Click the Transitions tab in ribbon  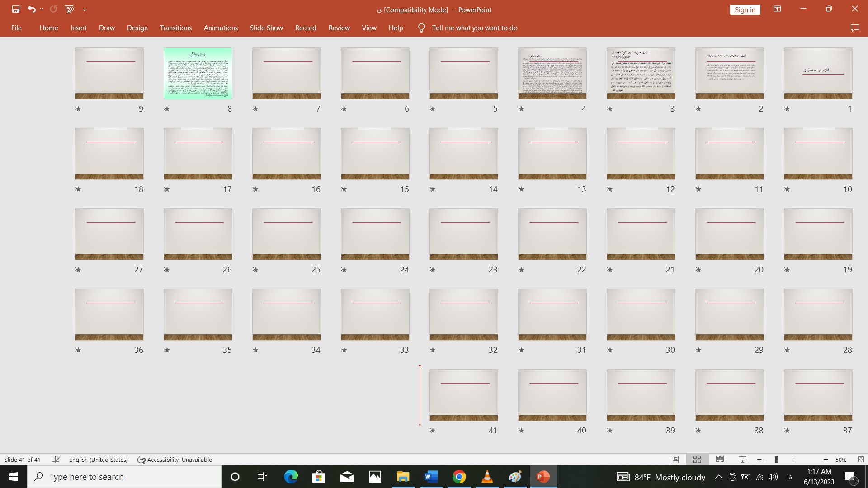175,28
